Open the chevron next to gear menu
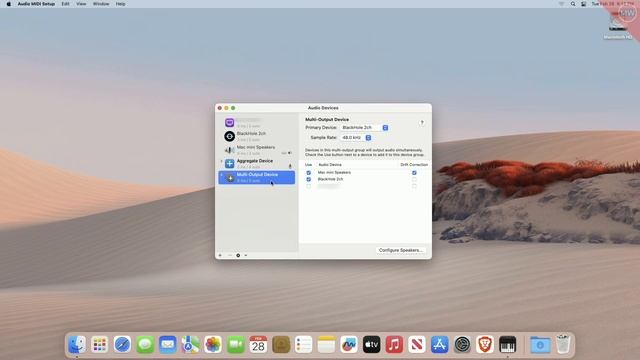The height and width of the screenshot is (360, 640). click(246, 256)
